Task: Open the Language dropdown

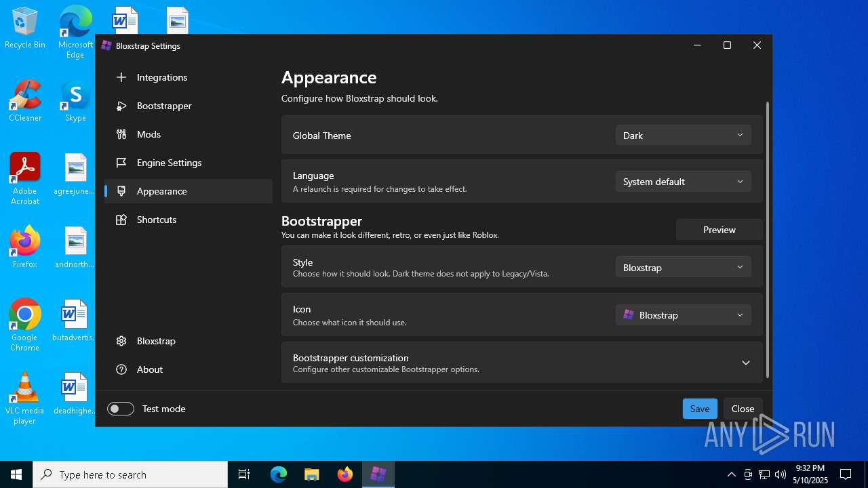Action: pos(684,182)
